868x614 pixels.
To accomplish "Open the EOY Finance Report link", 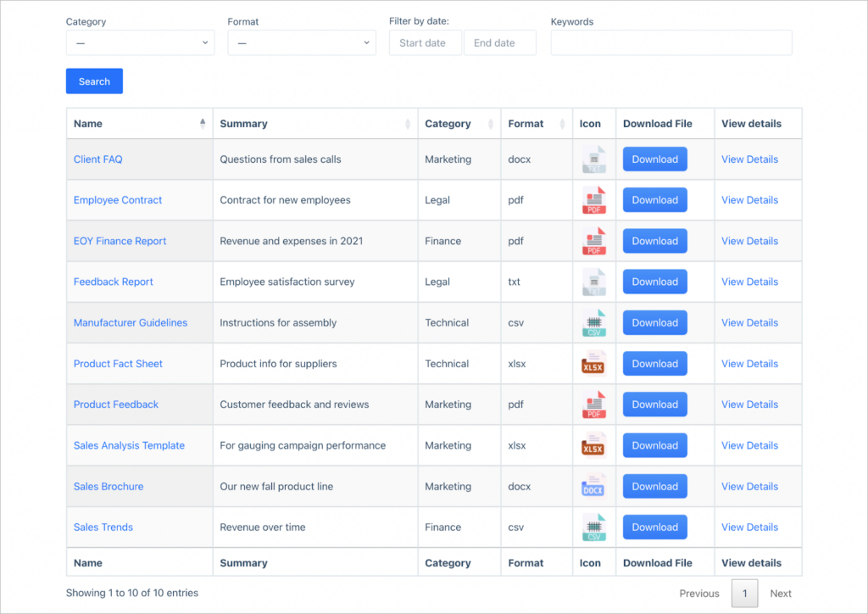I will coord(120,242).
